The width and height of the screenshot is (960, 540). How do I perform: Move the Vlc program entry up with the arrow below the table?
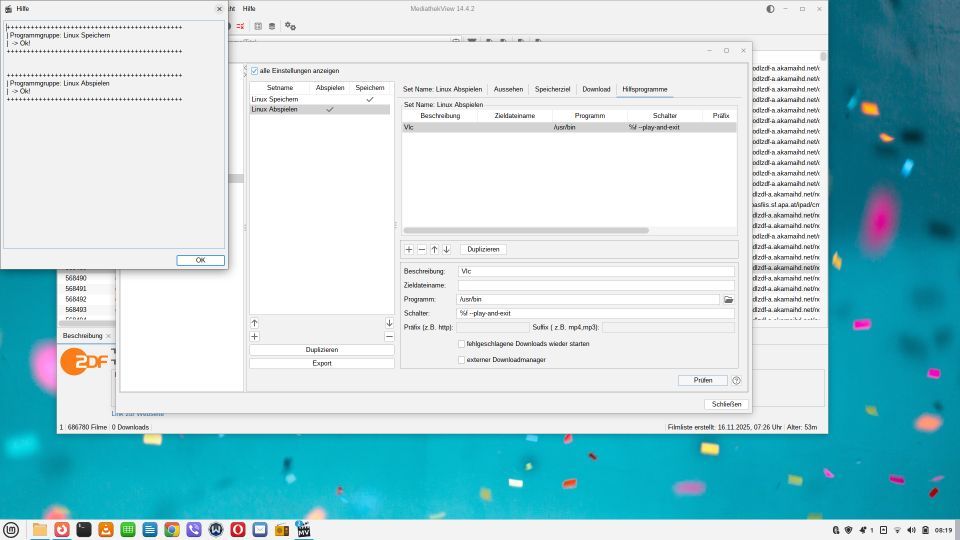click(434, 249)
